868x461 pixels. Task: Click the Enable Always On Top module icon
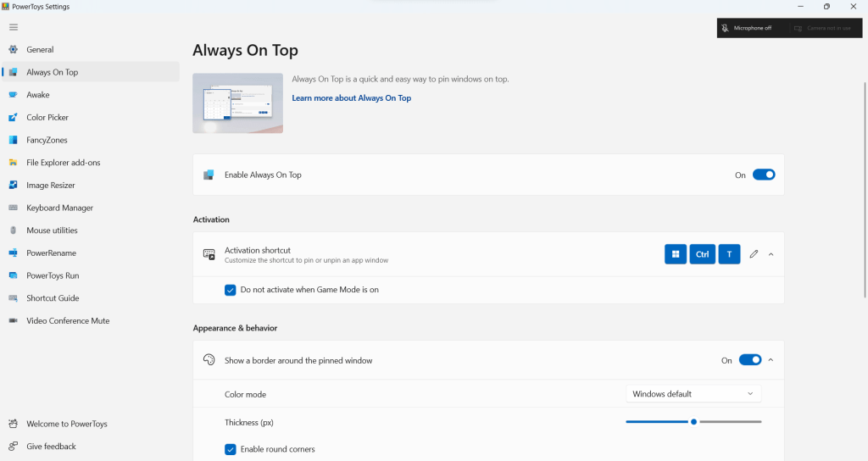click(209, 175)
